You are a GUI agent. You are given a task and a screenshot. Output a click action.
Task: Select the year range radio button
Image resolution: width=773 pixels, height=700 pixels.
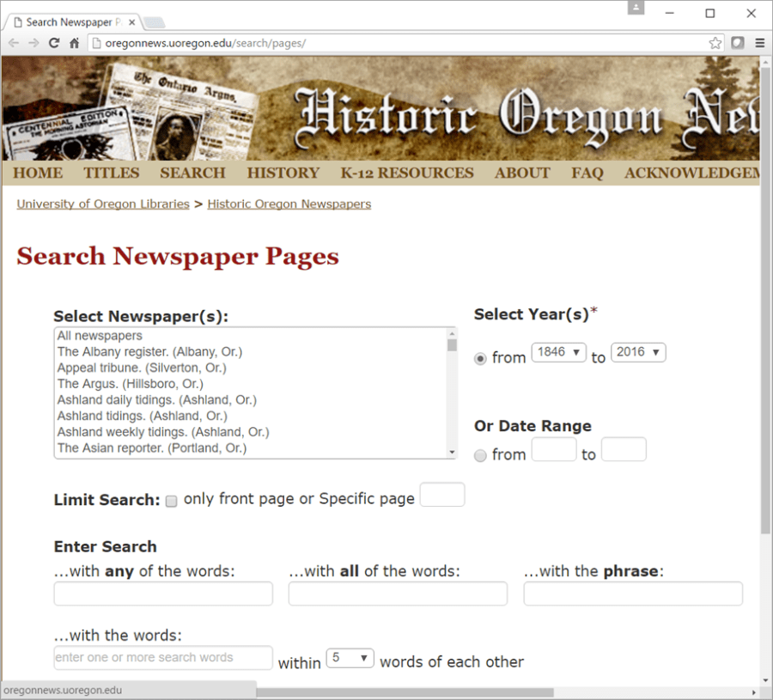(480, 359)
